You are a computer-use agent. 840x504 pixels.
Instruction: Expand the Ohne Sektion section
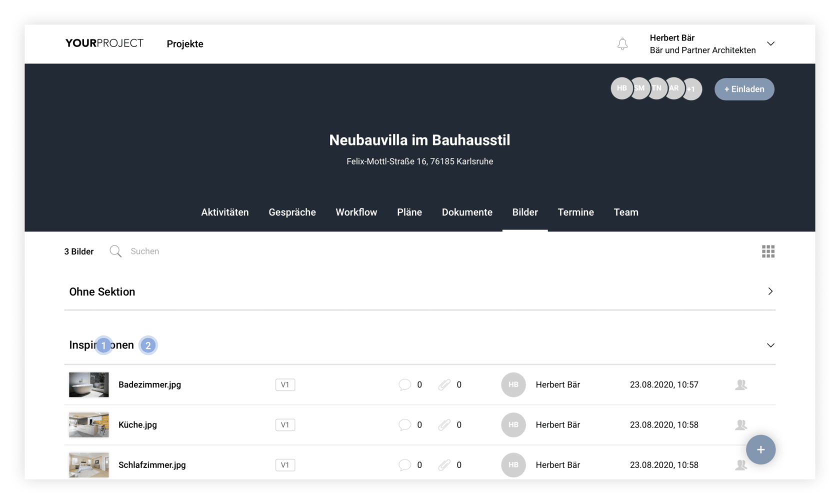click(770, 291)
